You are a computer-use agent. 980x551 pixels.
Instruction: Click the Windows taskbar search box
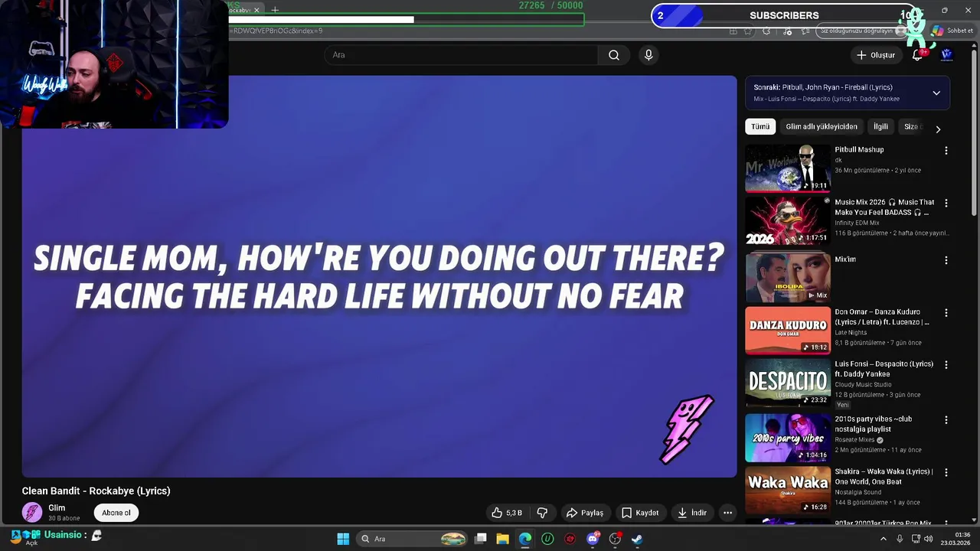(413, 539)
